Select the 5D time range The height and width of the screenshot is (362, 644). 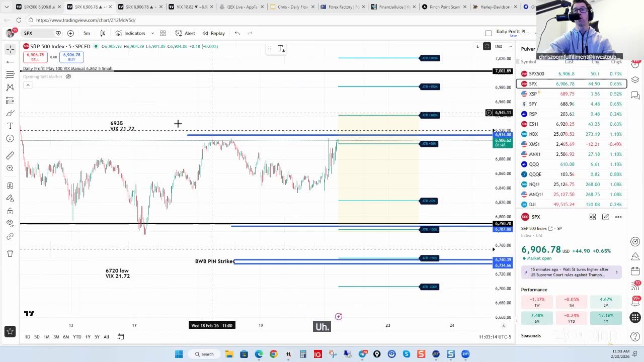point(37,337)
